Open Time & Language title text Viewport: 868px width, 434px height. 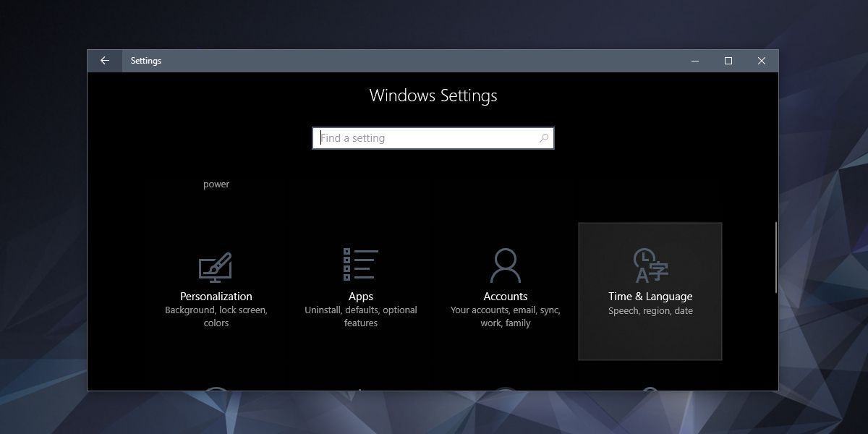[650, 297]
